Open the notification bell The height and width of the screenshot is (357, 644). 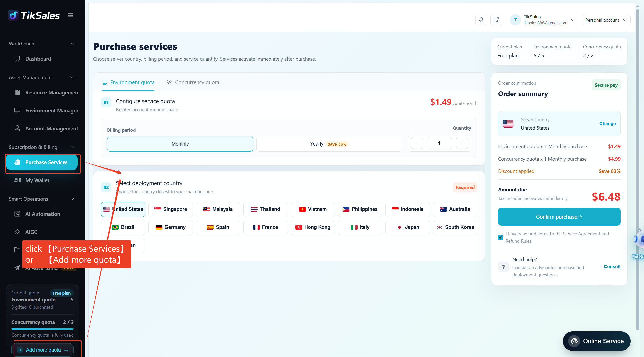481,20
